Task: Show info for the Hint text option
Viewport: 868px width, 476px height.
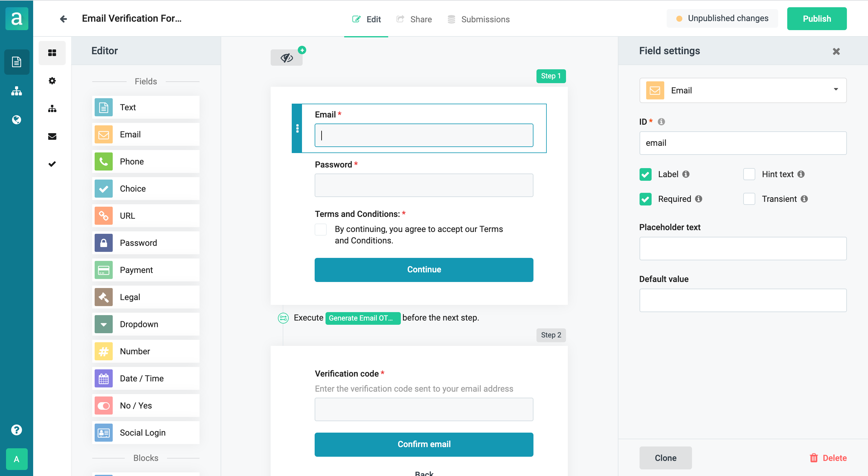Action: point(801,174)
